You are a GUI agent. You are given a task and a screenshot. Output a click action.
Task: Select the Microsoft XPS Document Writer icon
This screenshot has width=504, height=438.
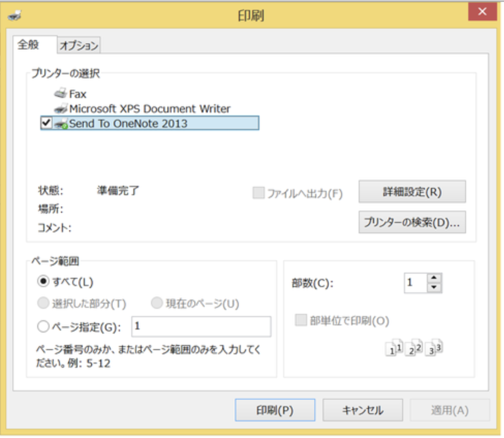(61, 109)
